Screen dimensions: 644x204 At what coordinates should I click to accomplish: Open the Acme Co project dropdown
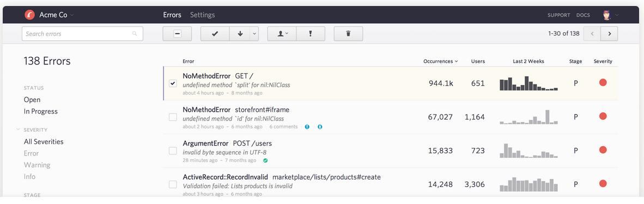tap(56, 15)
